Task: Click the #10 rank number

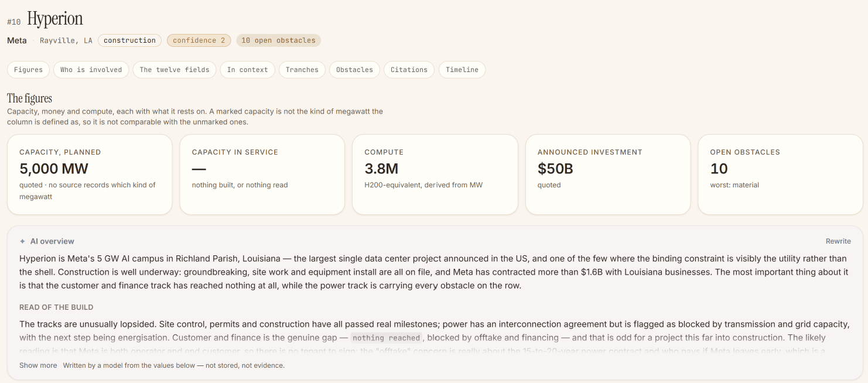Action: coord(14,22)
